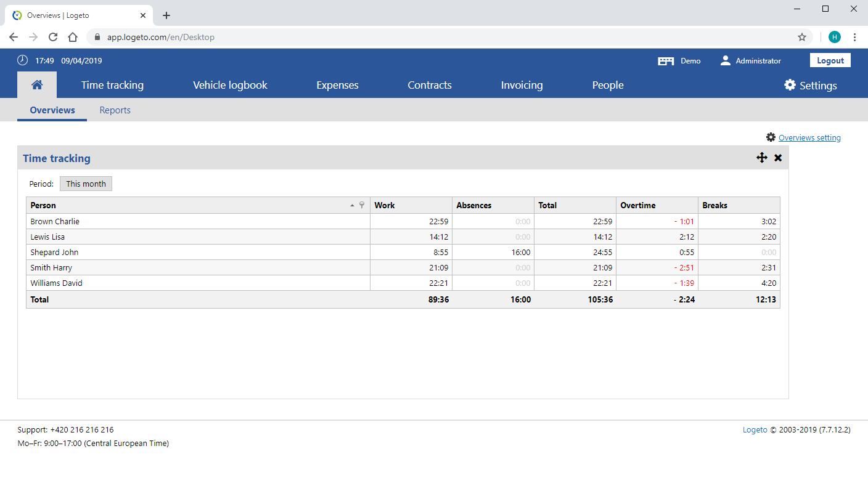
Task: Sort by the Total column header
Action: pos(575,205)
